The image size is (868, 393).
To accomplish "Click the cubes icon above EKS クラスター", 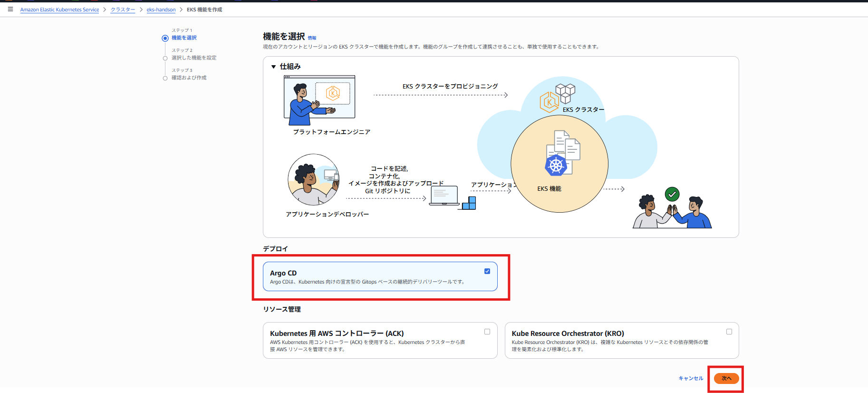I will (565, 93).
